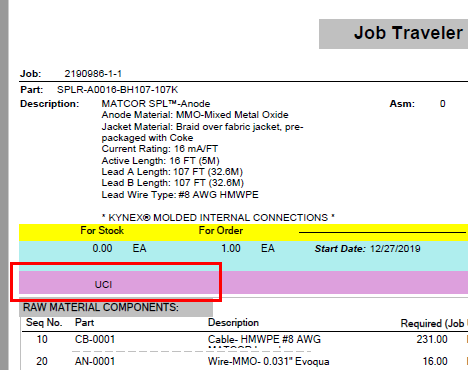Image resolution: width=468 pixels, height=370 pixels.
Task: Click part AN-0001 in components table
Action: [95, 361]
